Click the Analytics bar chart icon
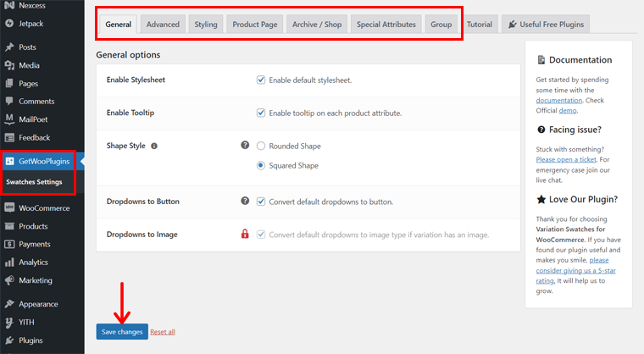 click(9, 262)
